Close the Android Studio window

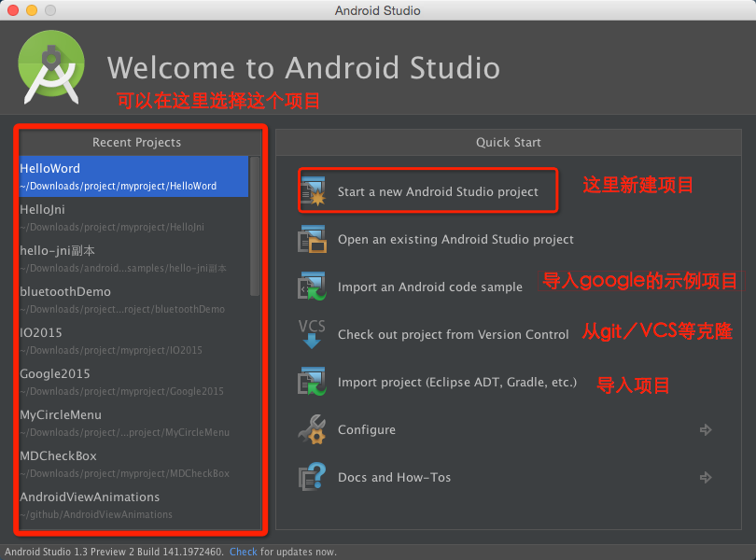tap(13, 10)
